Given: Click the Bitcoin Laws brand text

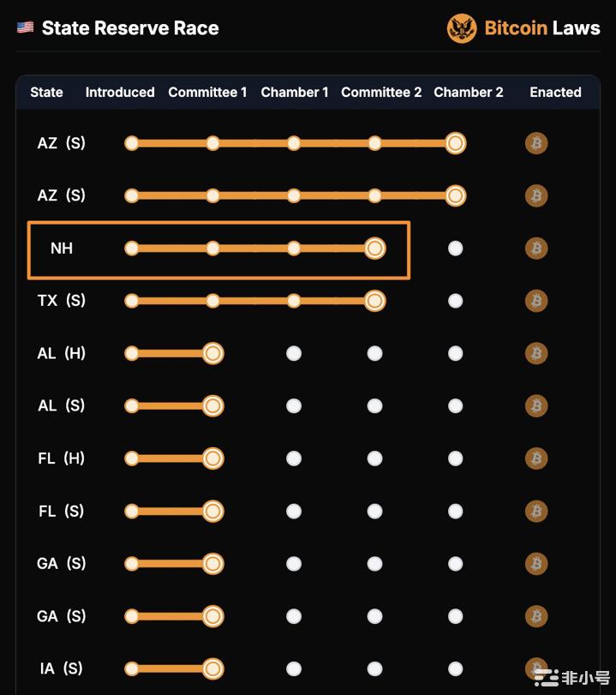Looking at the screenshot, I should tap(542, 28).
